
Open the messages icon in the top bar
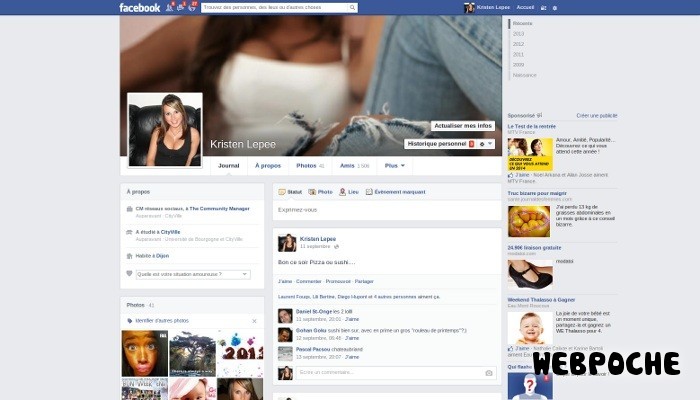click(180, 7)
